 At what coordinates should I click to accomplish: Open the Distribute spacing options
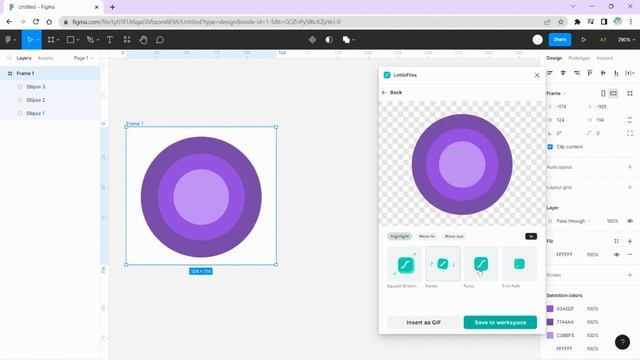click(630, 73)
